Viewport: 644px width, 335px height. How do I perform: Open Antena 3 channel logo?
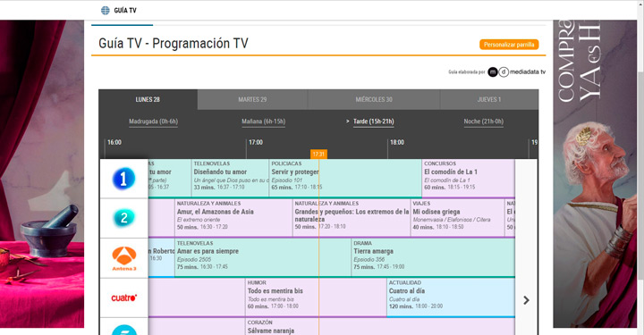point(124,258)
